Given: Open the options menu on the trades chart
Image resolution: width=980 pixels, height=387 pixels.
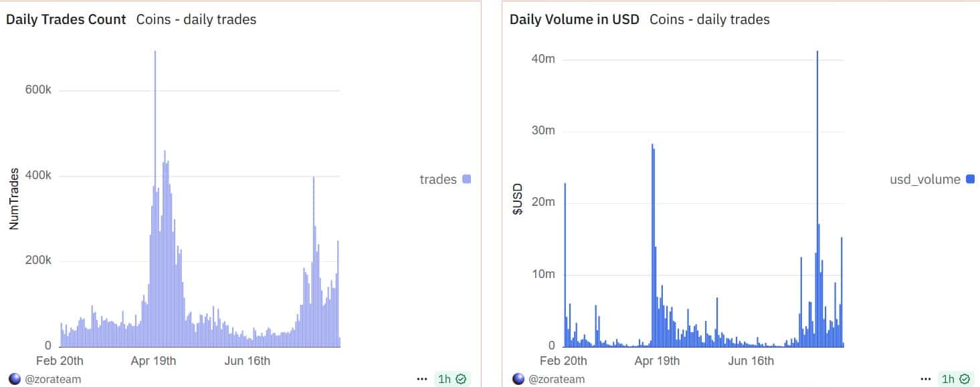Looking at the screenshot, I should [422, 378].
